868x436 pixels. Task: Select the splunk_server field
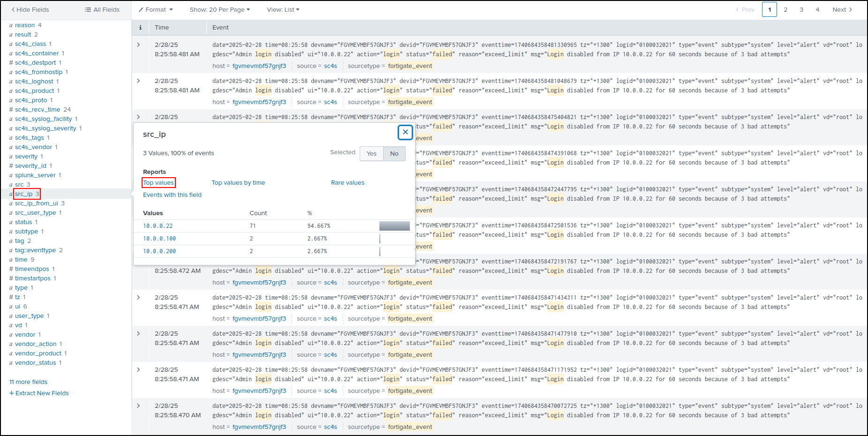coord(35,175)
